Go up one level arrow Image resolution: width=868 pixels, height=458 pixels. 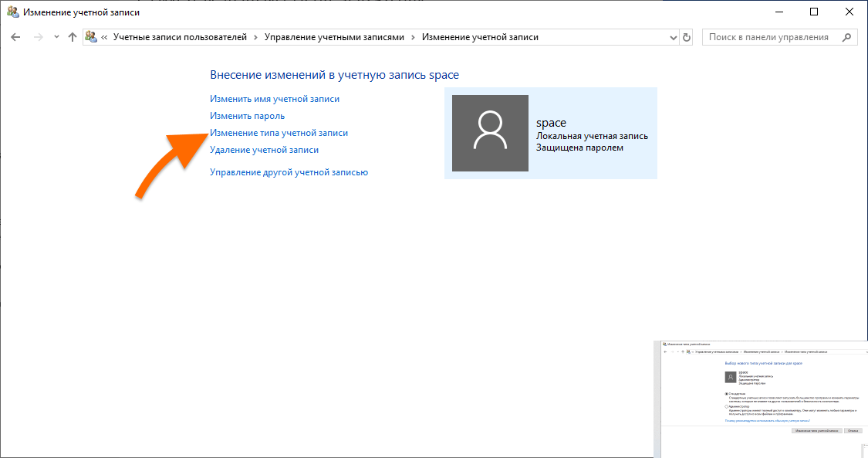[73, 37]
